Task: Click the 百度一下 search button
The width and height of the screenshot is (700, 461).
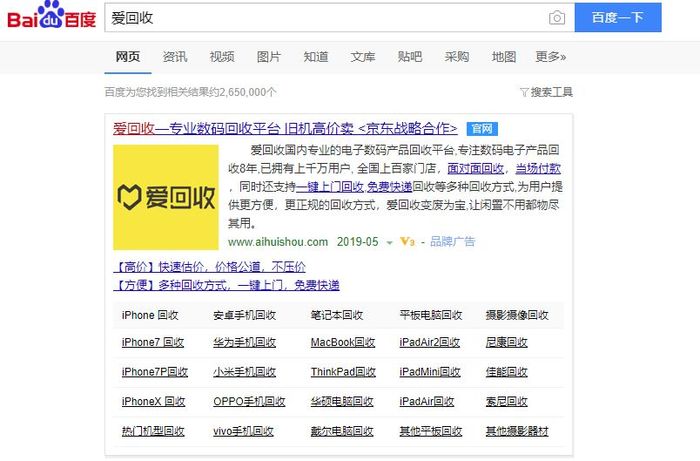Action: (x=618, y=17)
